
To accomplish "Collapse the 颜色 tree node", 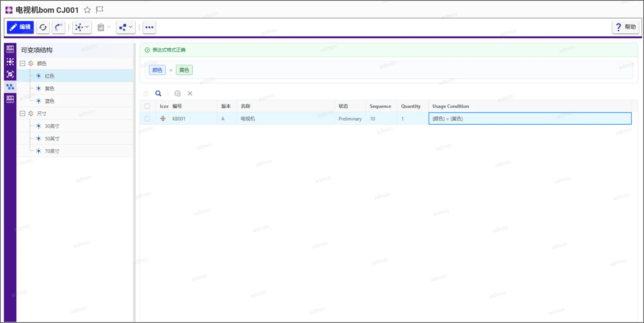I will (x=22, y=63).
